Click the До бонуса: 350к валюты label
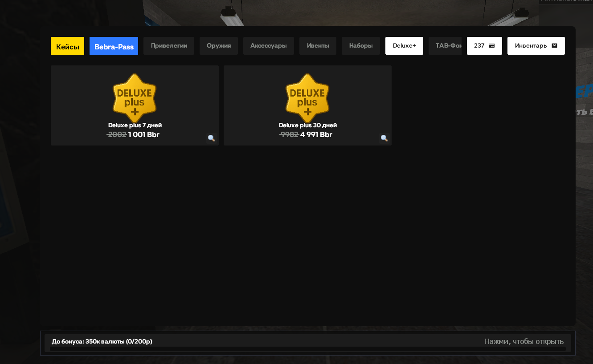Image resolution: width=593 pixels, height=364 pixels. pos(102,341)
